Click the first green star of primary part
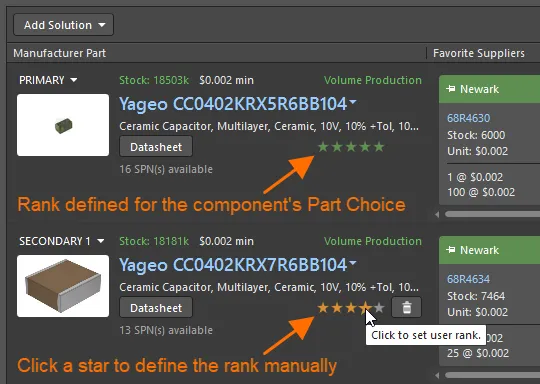Screen dimensions: 540x384 point(323,147)
